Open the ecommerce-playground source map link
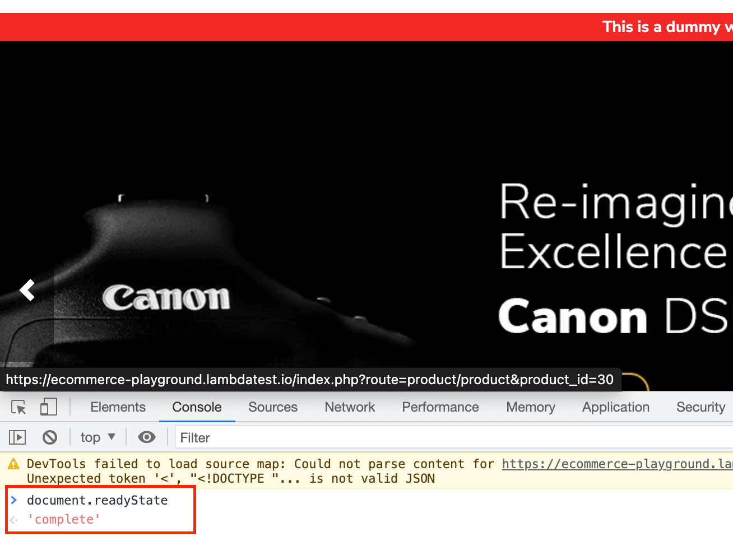The width and height of the screenshot is (733, 560). (x=617, y=464)
